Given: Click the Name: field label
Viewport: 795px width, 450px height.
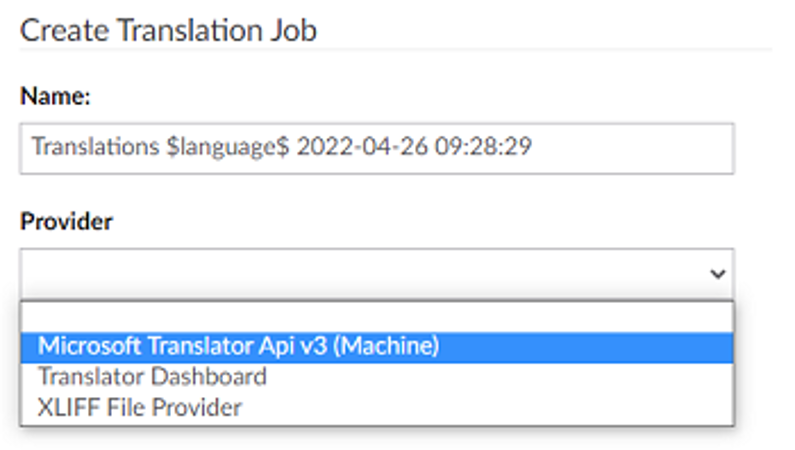Looking at the screenshot, I should click(56, 97).
